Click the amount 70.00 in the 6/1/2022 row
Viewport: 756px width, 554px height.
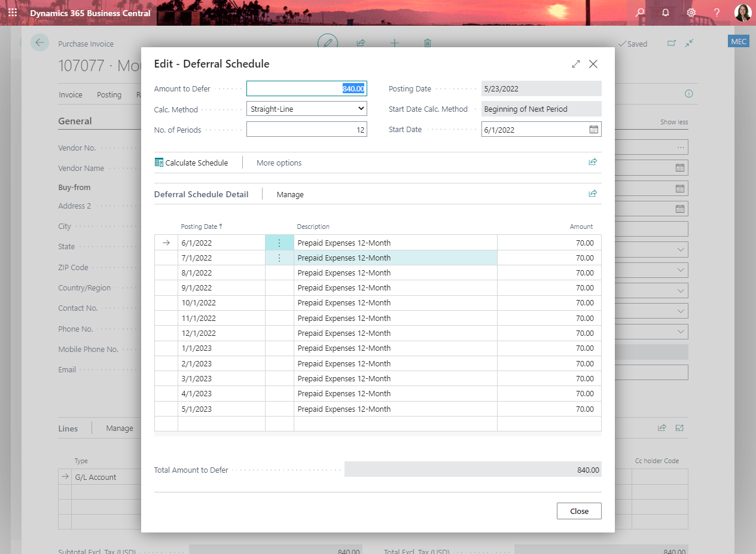tap(549, 243)
